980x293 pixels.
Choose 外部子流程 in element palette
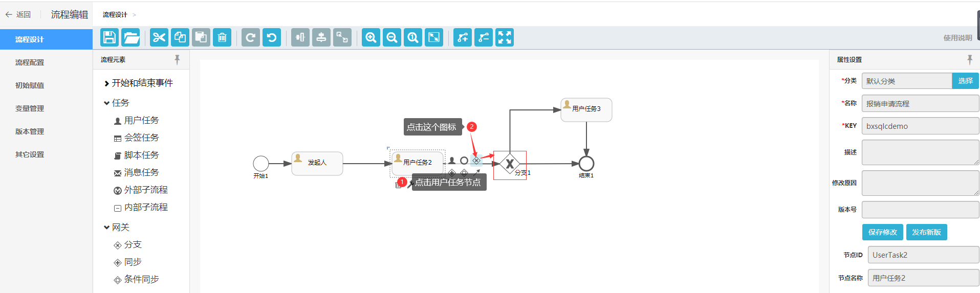click(141, 190)
